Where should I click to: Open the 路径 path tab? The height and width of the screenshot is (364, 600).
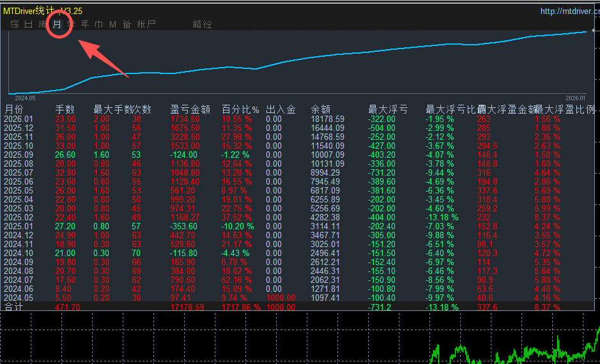[x=202, y=25]
